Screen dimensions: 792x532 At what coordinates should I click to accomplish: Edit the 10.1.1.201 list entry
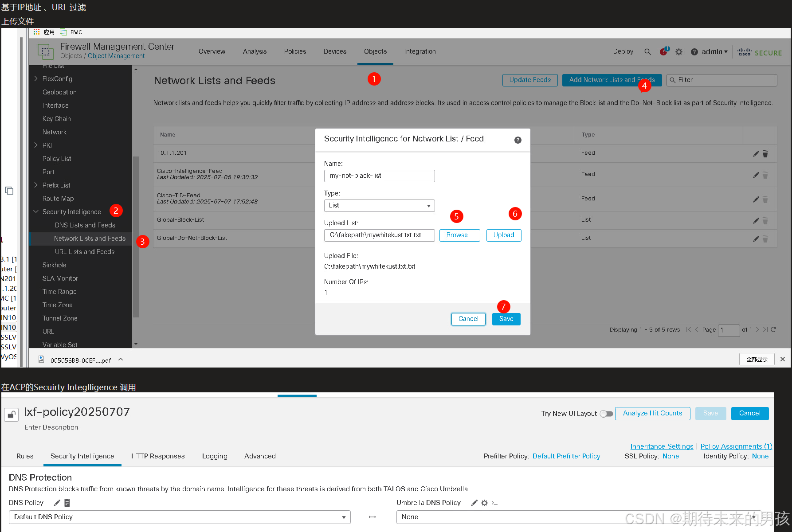tap(756, 153)
